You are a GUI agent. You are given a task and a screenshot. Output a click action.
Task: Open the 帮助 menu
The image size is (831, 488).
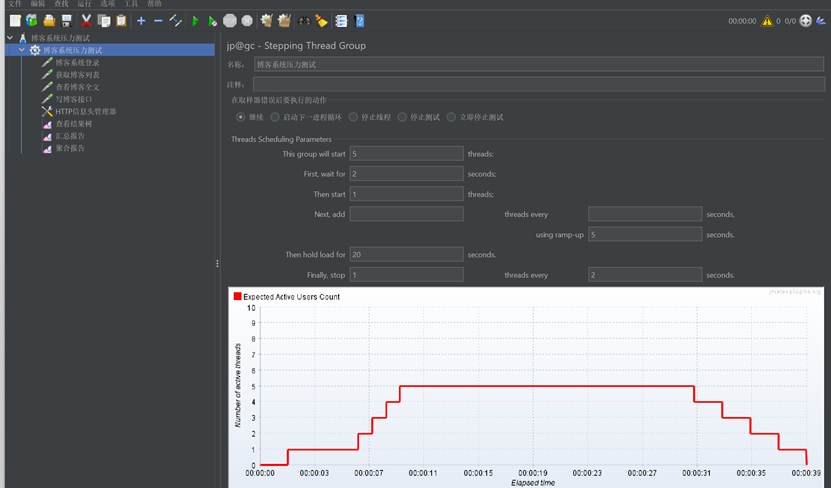coord(154,4)
